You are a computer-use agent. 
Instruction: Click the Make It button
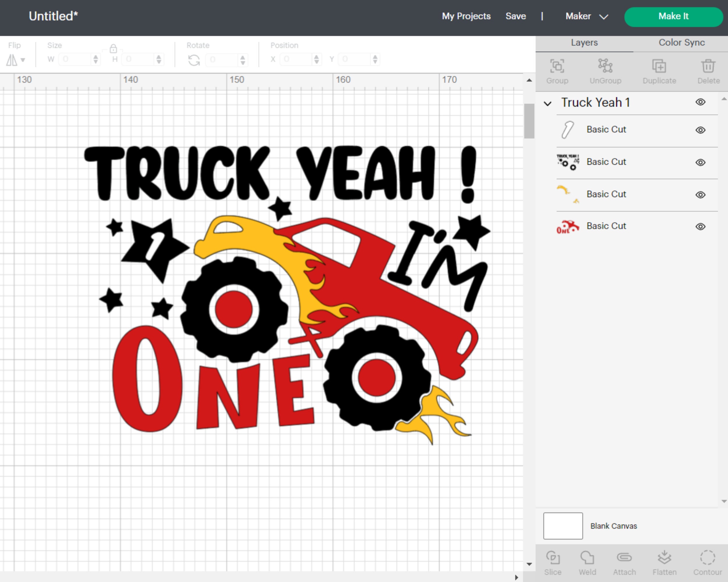click(673, 16)
